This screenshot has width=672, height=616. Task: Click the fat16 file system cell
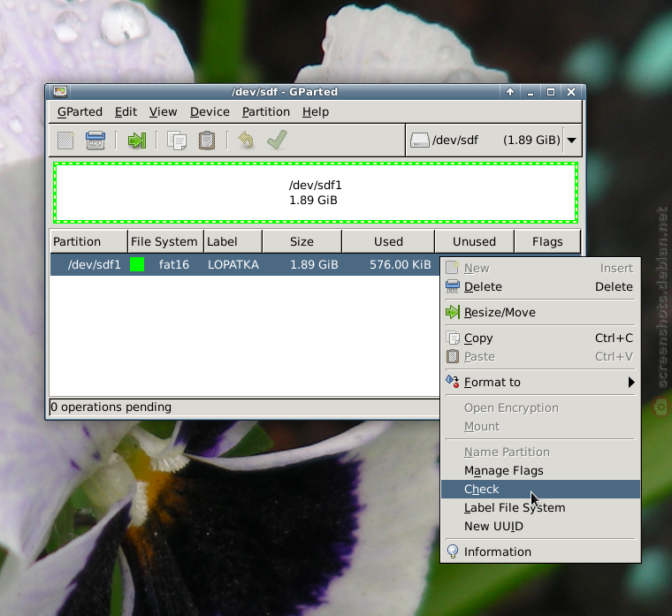[x=173, y=264]
